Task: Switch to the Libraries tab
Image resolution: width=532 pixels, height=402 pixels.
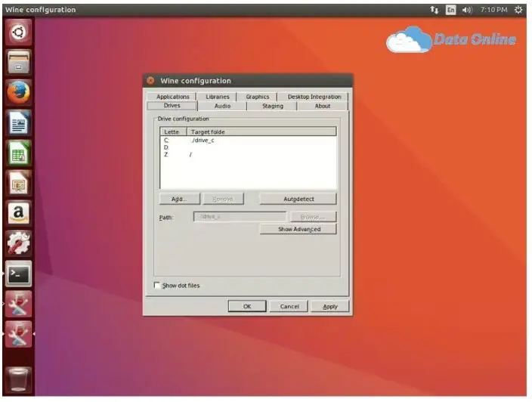Action: 218,97
